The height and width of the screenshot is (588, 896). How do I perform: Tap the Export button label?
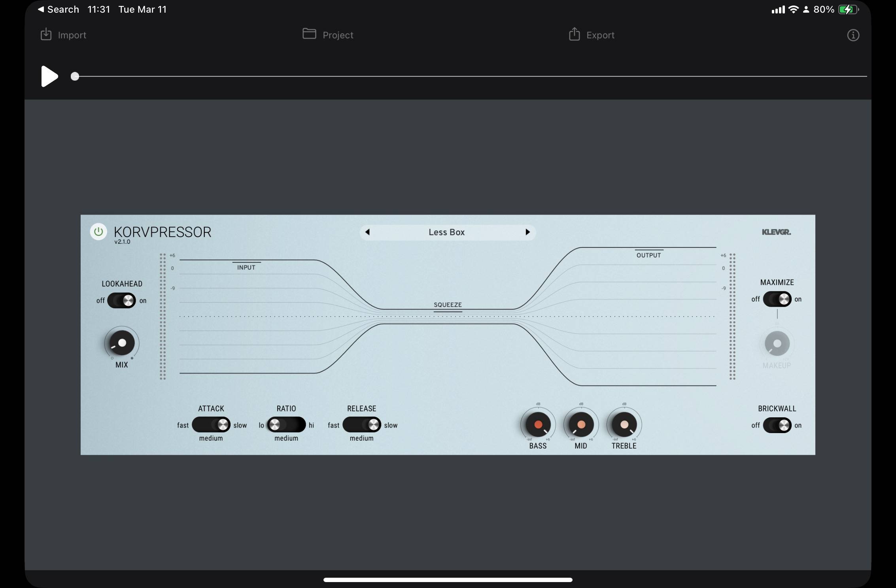(x=600, y=35)
